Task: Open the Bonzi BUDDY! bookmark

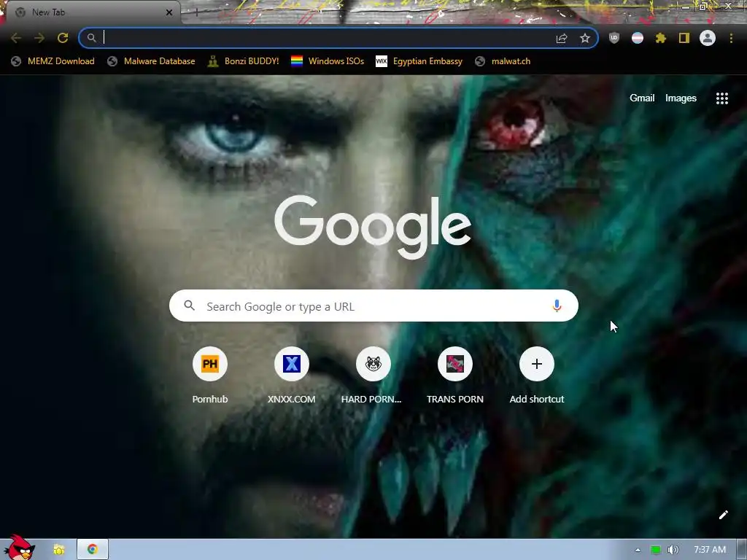Action: 244,61
